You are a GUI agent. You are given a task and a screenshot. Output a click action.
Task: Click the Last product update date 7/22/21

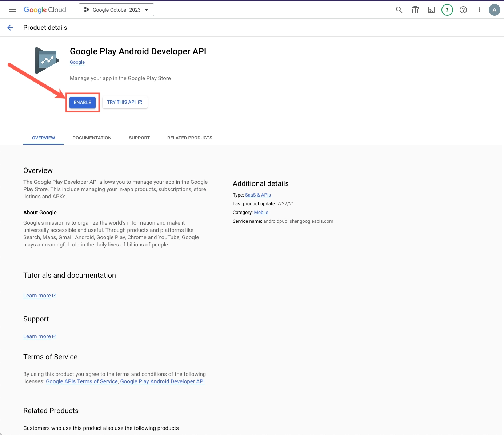click(x=285, y=204)
